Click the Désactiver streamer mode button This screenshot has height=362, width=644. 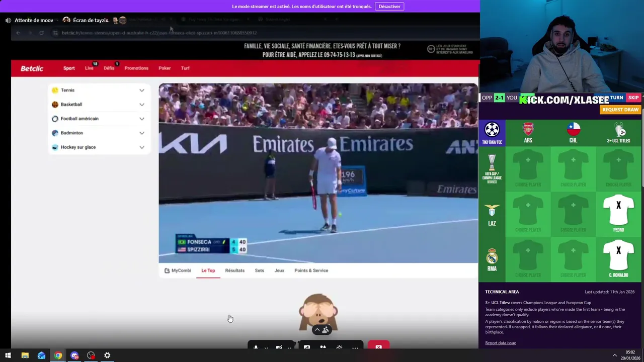(x=389, y=7)
